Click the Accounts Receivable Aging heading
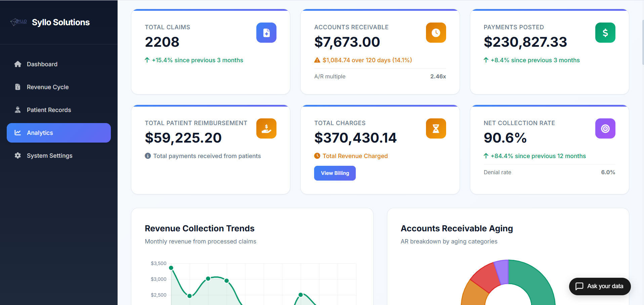 tap(457, 228)
